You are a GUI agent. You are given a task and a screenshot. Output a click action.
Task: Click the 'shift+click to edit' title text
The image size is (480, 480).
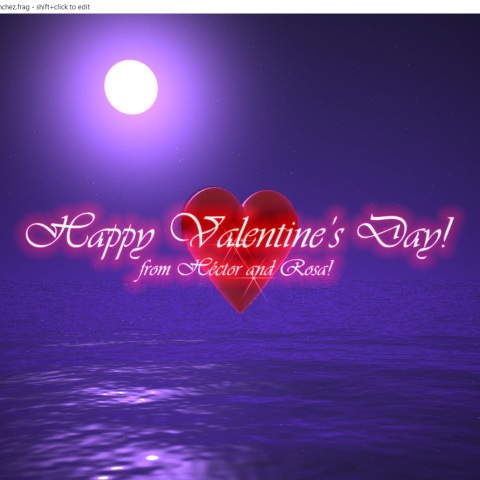[63, 7]
